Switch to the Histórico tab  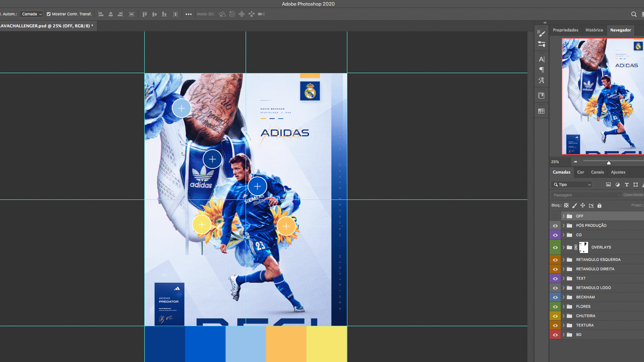594,30
